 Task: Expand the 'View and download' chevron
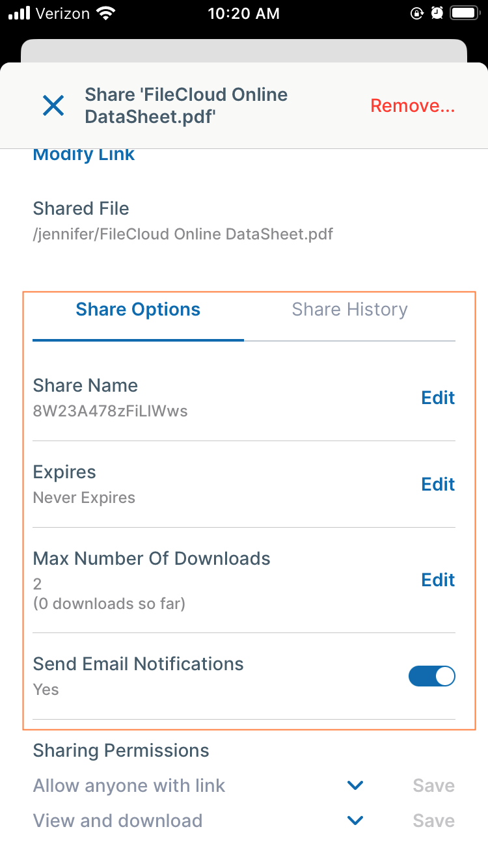pos(355,821)
